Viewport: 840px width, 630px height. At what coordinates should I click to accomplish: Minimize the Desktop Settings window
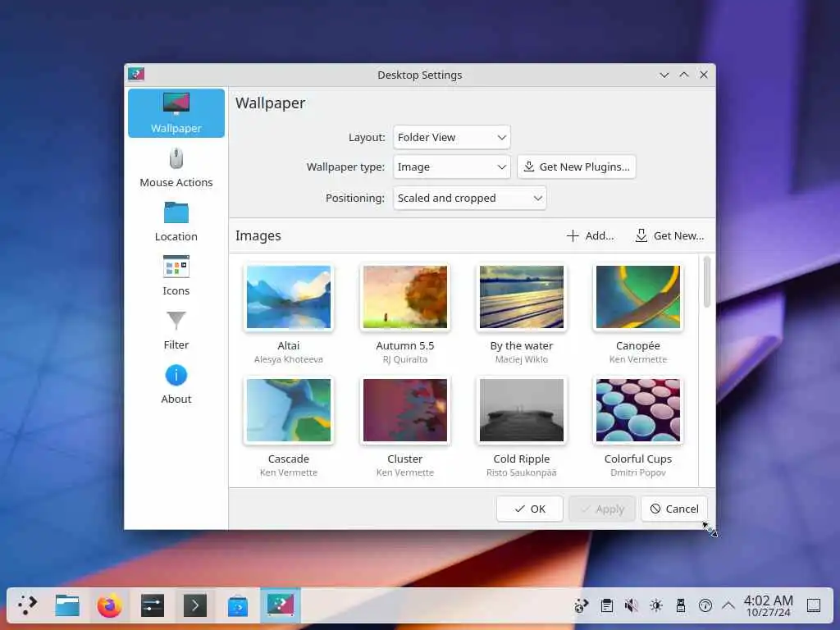(664, 75)
